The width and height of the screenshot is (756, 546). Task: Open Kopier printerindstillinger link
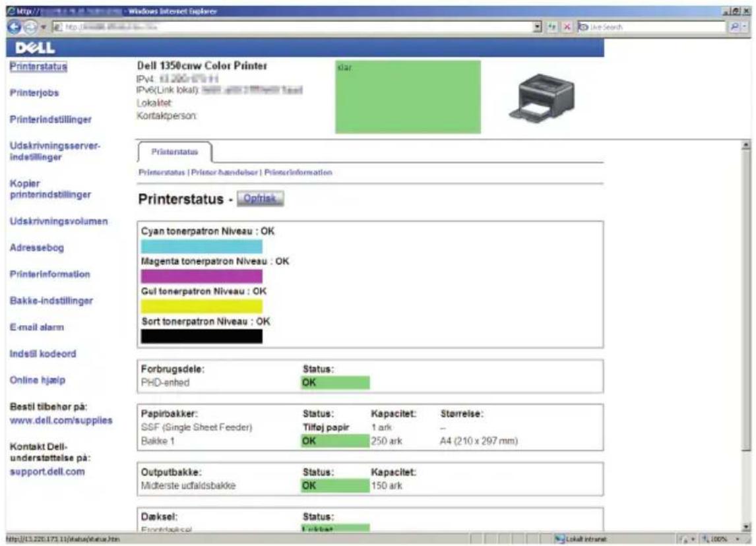coord(50,189)
